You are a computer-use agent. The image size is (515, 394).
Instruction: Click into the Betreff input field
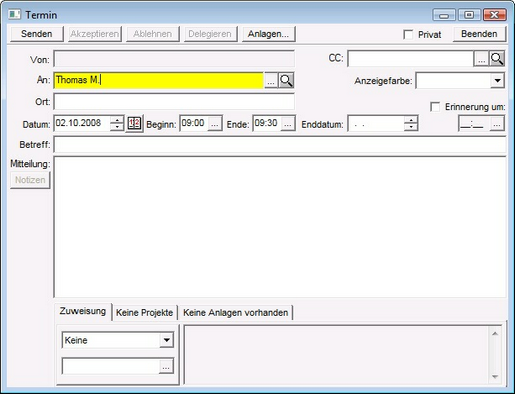pyautogui.click(x=280, y=145)
